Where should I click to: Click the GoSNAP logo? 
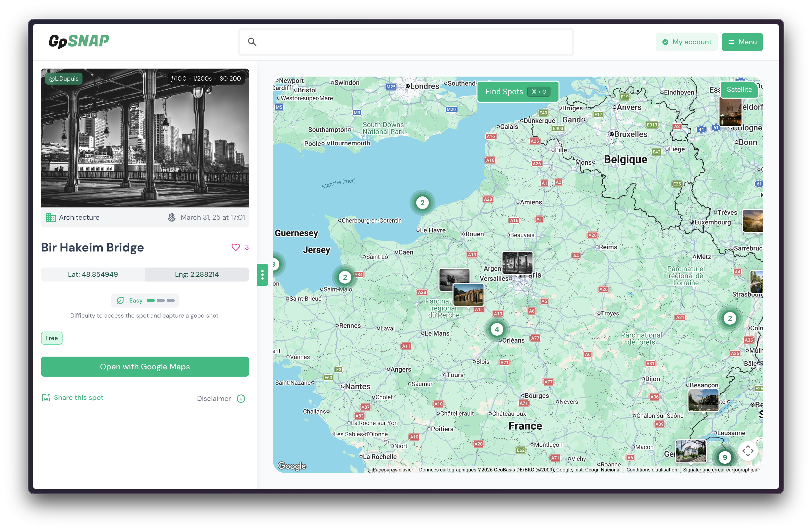pyautogui.click(x=79, y=41)
